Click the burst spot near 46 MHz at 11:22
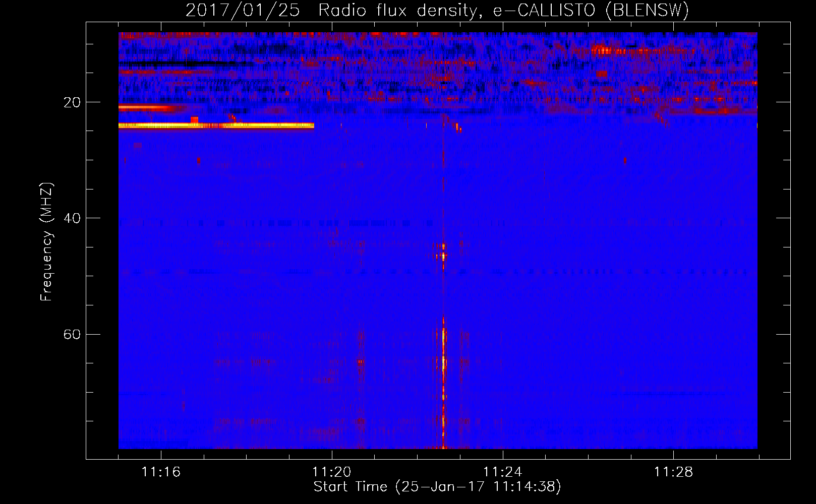This screenshot has height=504, width=816. 443,256
